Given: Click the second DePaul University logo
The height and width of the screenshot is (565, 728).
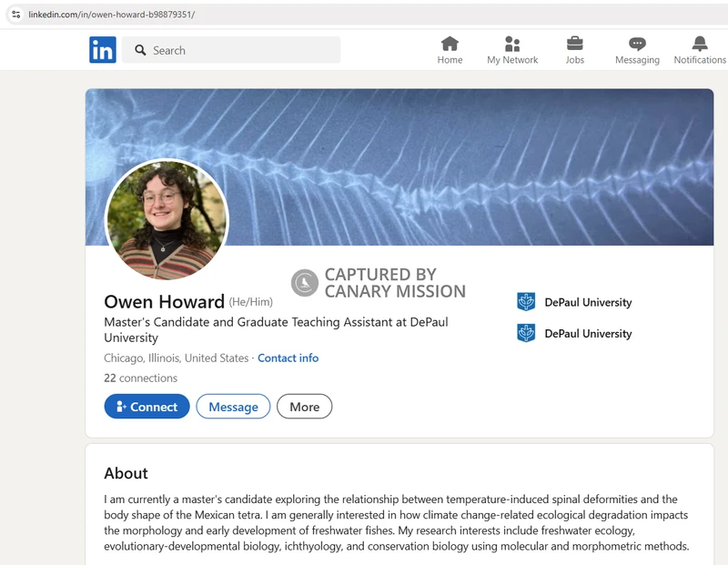Looking at the screenshot, I should point(526,333).
